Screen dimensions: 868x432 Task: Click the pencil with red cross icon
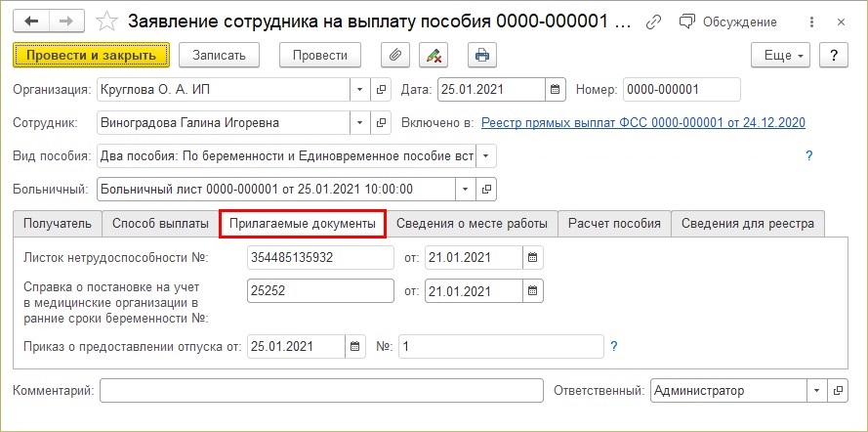(434, 56)
